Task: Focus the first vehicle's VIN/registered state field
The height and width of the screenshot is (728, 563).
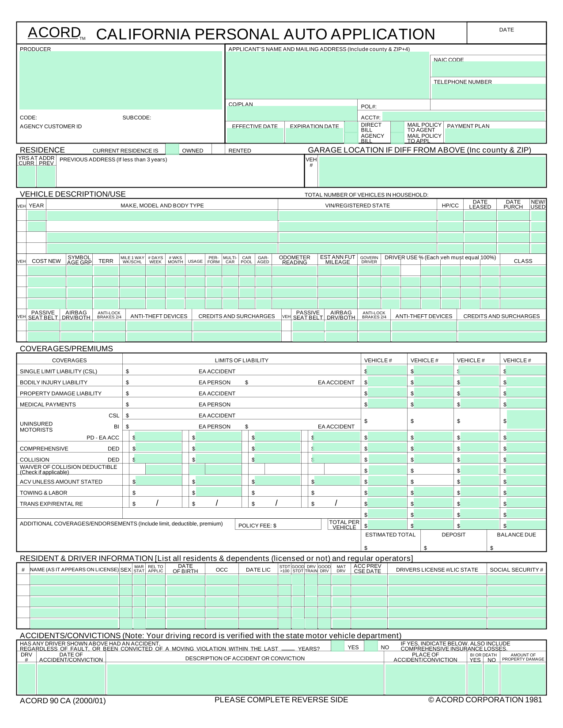Action: [x=357, y=215]
